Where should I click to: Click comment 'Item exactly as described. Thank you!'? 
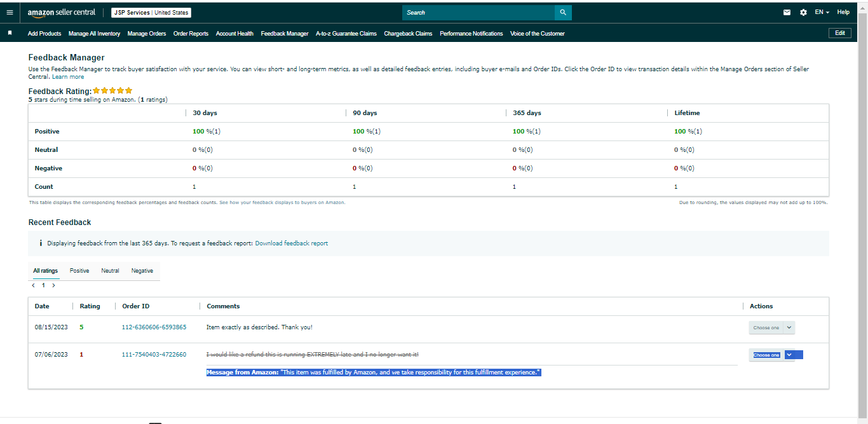[x=259, y=327]
